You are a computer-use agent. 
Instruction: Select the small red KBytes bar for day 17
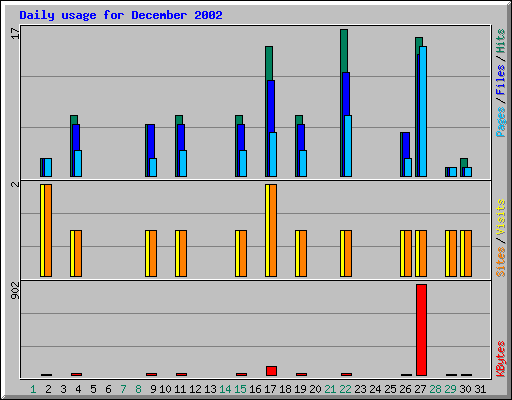[271, 371]
